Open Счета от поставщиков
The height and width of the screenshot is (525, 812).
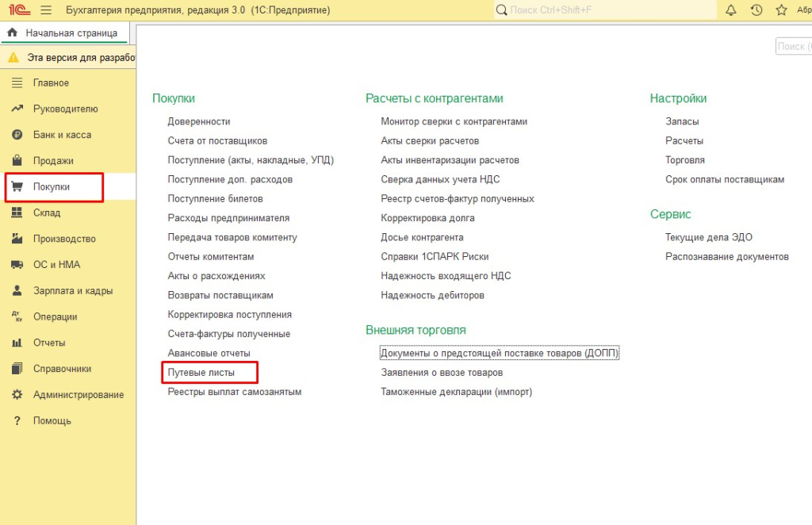point(217,141)
